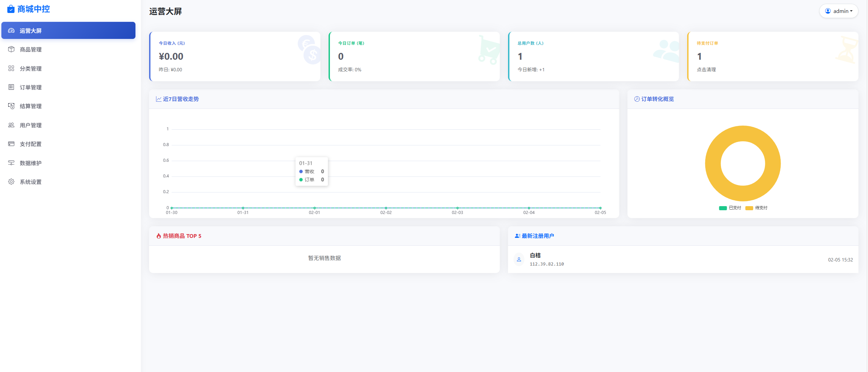The image size is (868, 372).
Task: Click 点击清理 link on pending orders card
Action: point(706,70)
